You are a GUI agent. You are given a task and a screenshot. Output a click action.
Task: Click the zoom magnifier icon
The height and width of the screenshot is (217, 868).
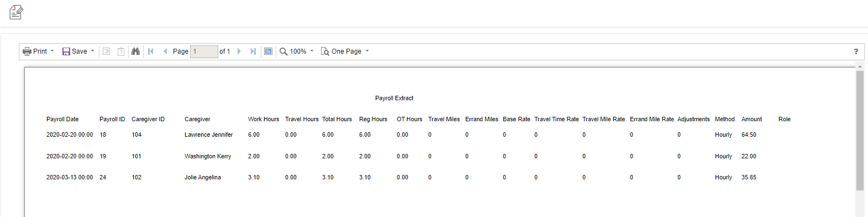[283, 51]
